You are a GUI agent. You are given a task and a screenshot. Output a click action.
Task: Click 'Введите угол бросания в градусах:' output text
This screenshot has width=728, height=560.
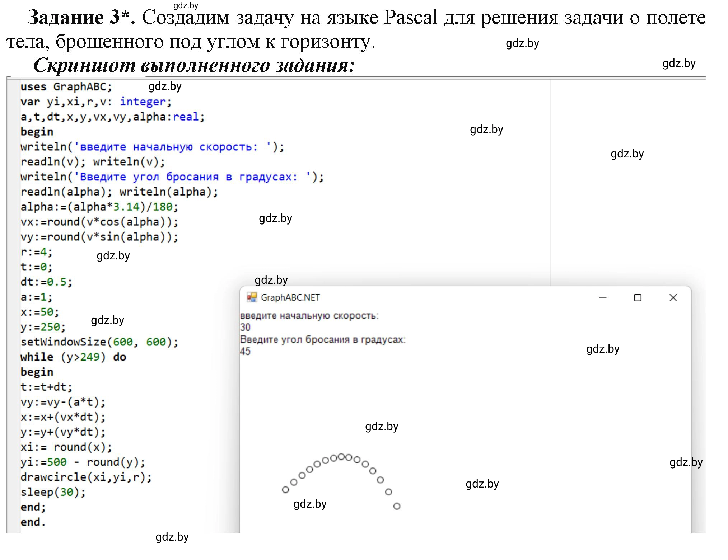click(323, 340)
